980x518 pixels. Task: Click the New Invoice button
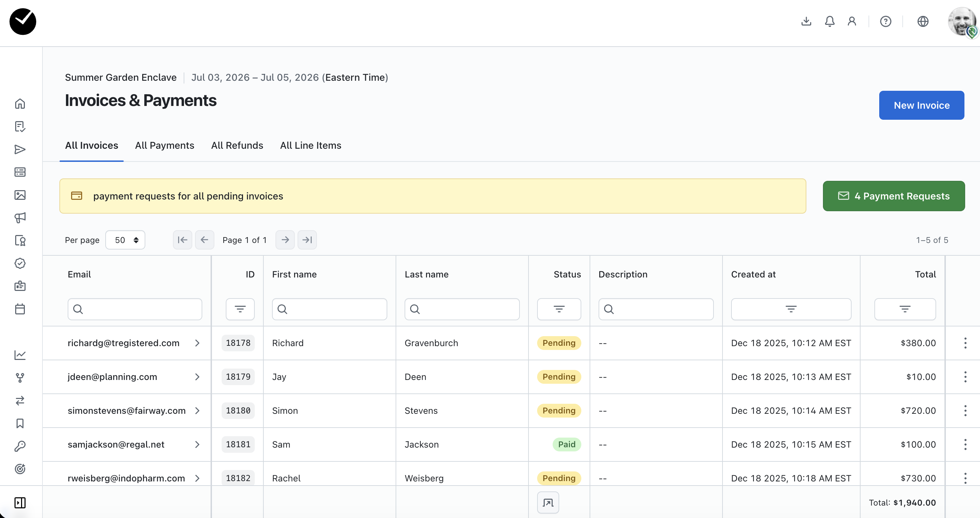click(x=921, y=105)
